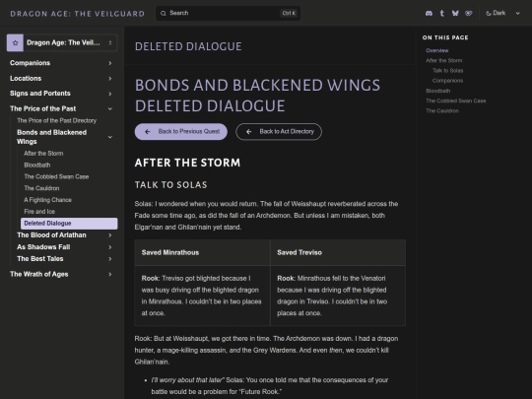Click Back to Act Directory button
Screen dimensions: 532x399
279,132
